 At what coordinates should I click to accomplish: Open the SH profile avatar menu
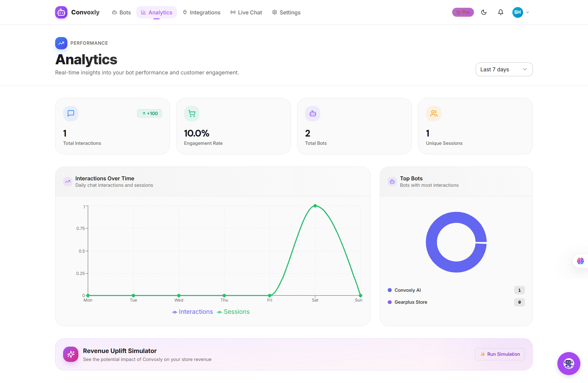tap(518, 12)
